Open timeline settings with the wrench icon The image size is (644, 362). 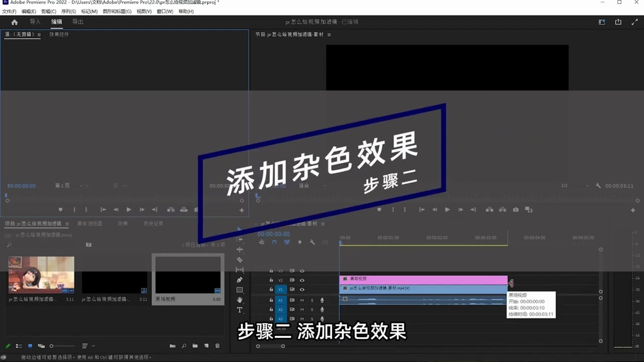[312, 242]
